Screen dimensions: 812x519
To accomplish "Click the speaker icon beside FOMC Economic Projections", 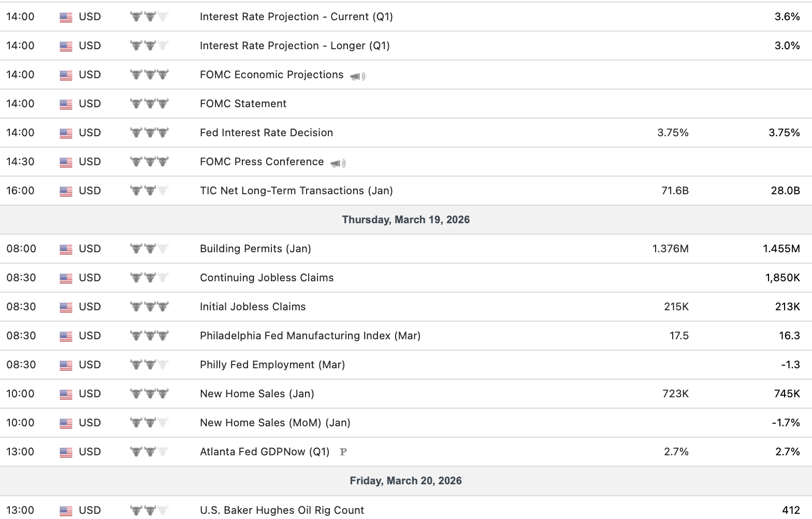I will click(x=357, y=76).
